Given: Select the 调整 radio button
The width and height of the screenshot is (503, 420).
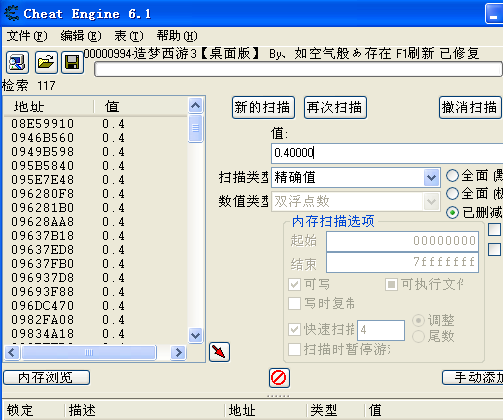Looking at the screenshot, I should click(x=418, y=320).
